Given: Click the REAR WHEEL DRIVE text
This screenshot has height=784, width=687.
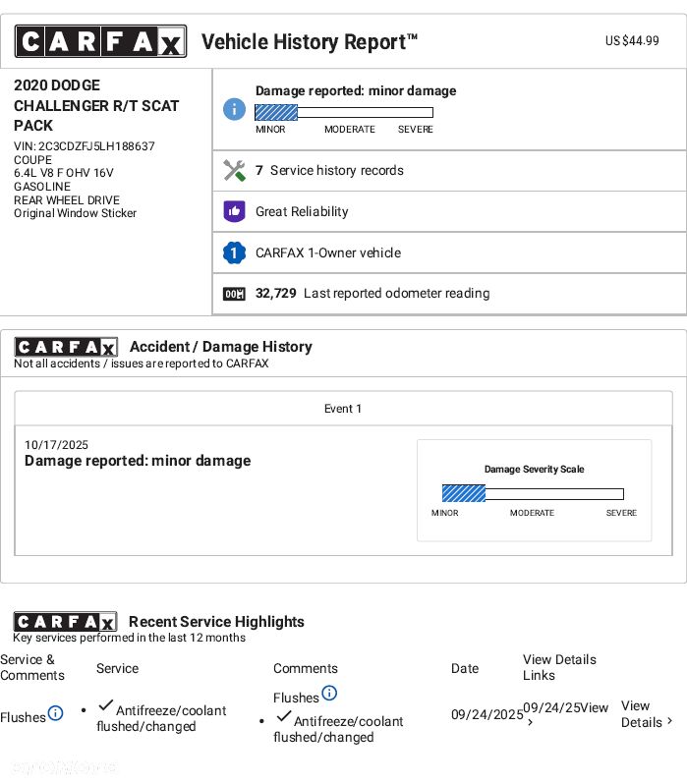Looking at the screenshot, I should pyautogui.click(x=67, y=200).
